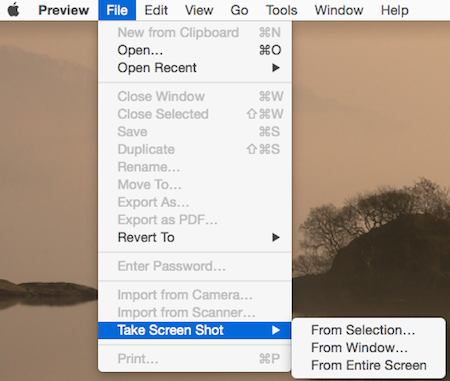This screenshot has height=381, width=450.
Task: Click the Move To... menu item
Action: point(195,184)
